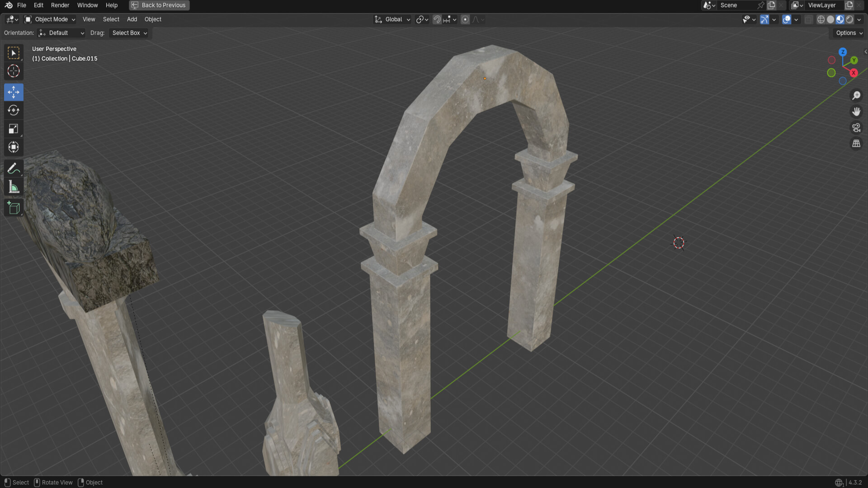Viewport: 868px width, 488px height.
Task: Select the Annotate pencil tool
Action: (14, 169)
